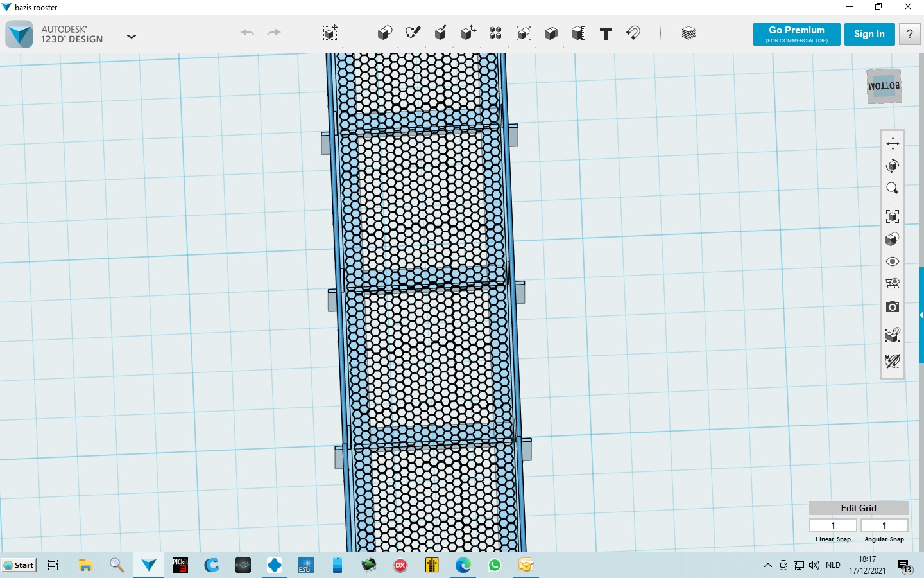Open the volume control in system tray

pyautogui.click(x=814, y=565)
